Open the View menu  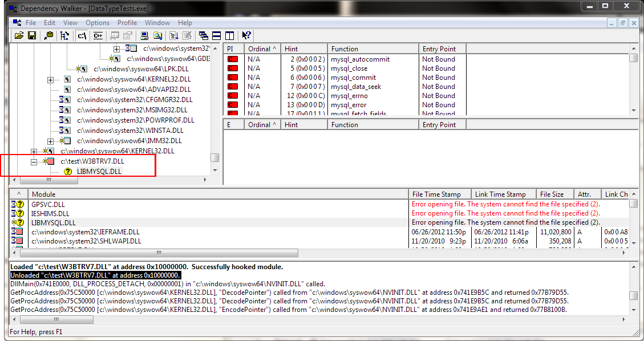70,23
